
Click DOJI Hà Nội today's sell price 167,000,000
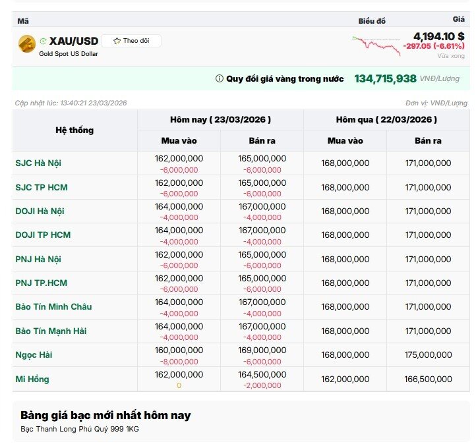pos(262,207)
